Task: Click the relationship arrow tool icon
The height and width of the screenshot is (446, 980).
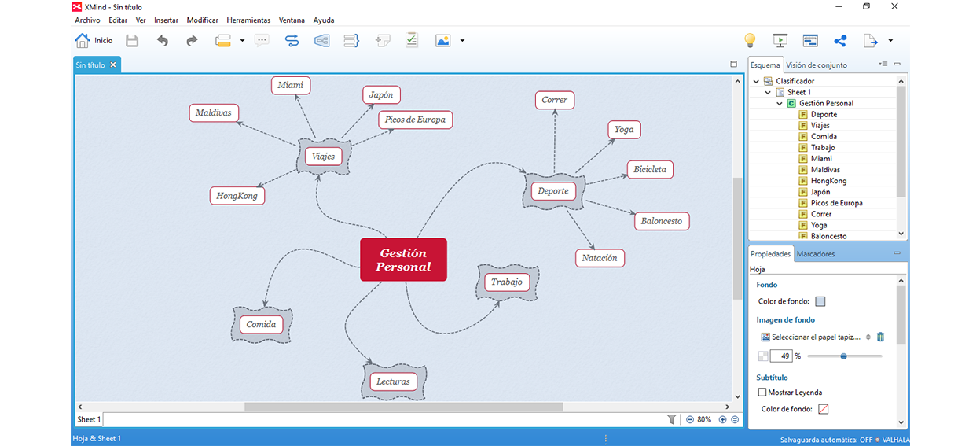Action: pyautogui.click(x=292, y=41)
